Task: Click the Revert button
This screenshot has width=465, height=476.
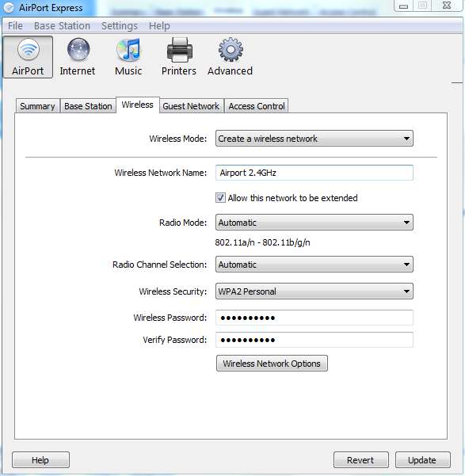Action: [x=360, y=460]
